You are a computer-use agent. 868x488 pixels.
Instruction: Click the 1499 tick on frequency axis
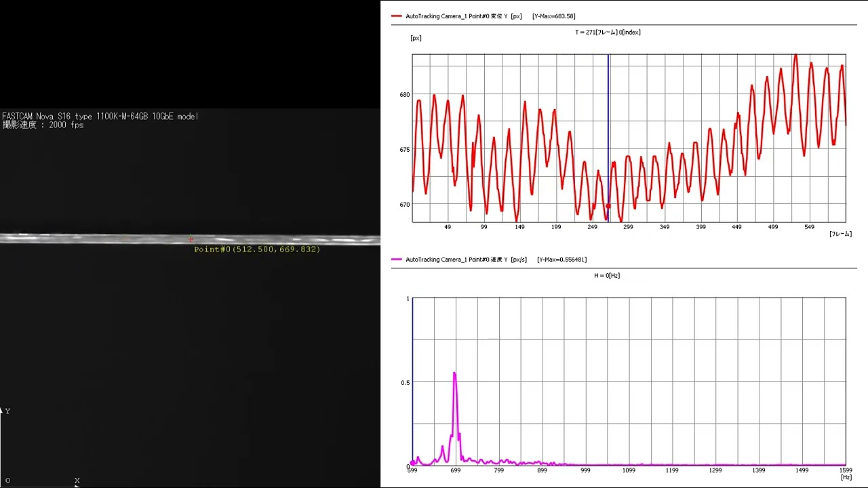pos(802,470)
